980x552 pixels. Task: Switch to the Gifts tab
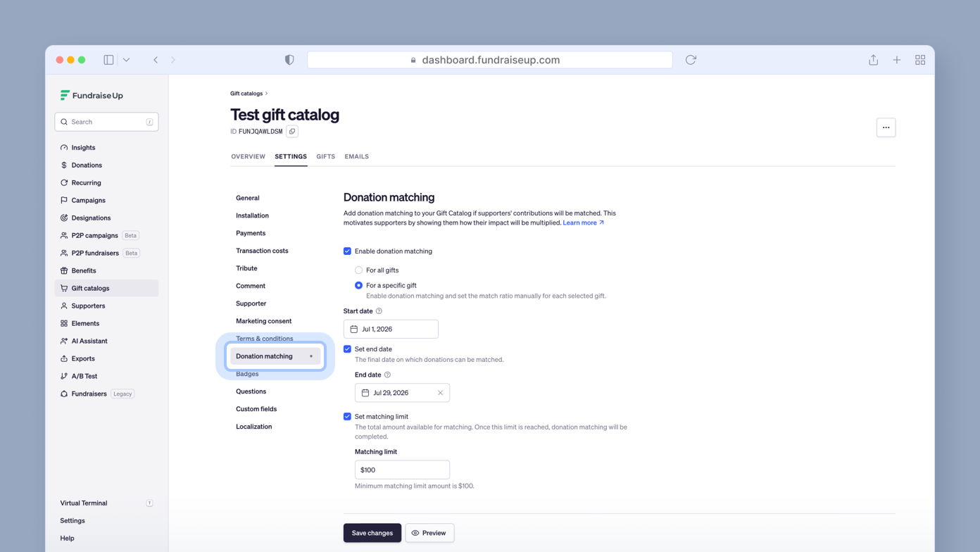click(325, 156)
